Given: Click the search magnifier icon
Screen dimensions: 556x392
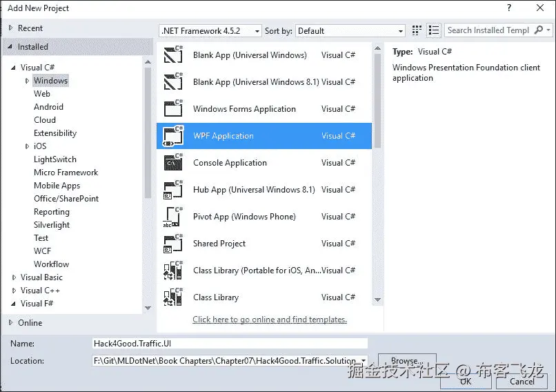Looking at the screenshot, I should tap(538, 30).
